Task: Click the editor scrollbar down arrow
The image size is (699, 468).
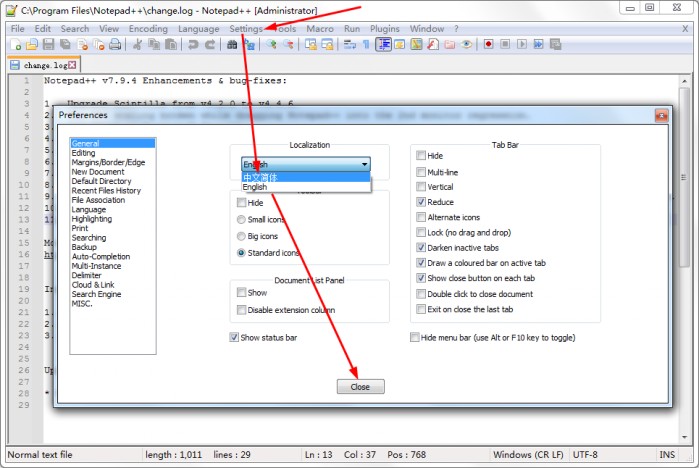Action: (x=684, y=437)
